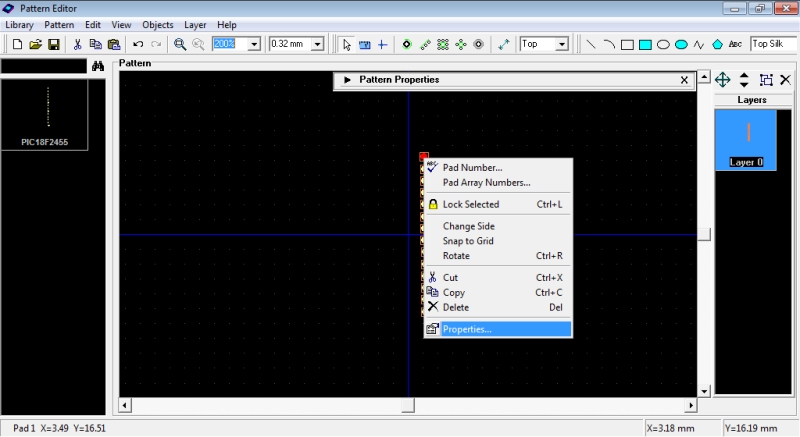Click the Zoom In magnifier icon
Image resolution: width=800 pixels, height=437 pixels.
coord(180,44)
